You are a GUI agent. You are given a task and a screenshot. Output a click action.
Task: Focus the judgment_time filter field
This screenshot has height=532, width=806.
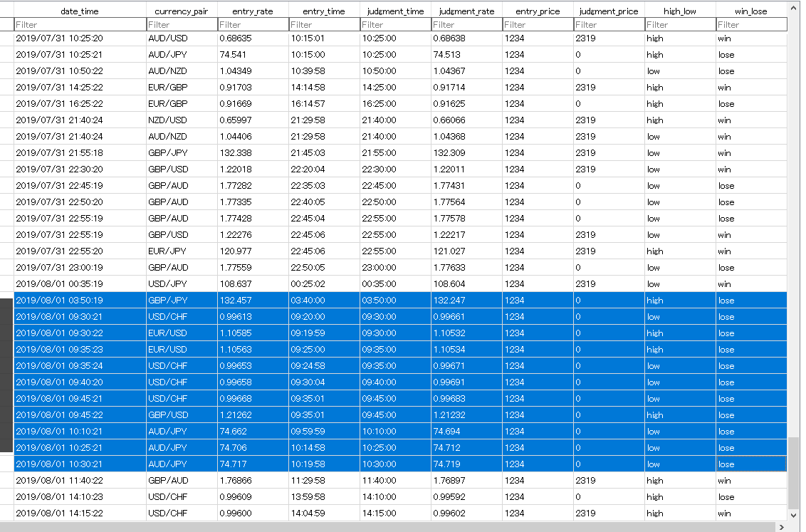(x=395, y=25)
